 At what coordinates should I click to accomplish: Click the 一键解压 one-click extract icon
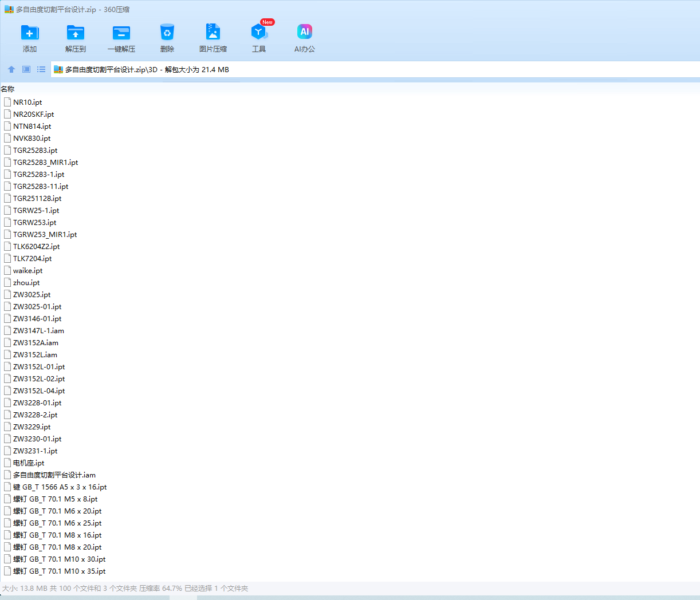pyautogui.click(x=121, y=33)
